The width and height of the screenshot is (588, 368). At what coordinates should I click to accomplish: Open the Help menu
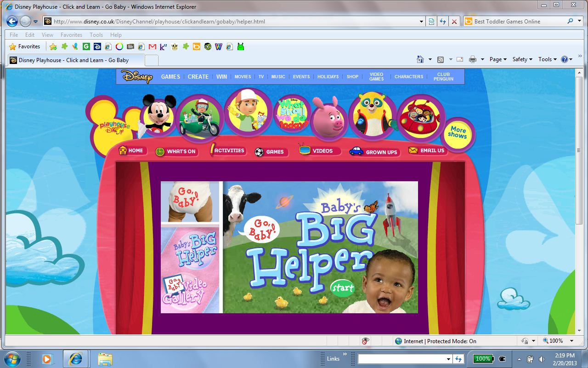coord(116,34)
